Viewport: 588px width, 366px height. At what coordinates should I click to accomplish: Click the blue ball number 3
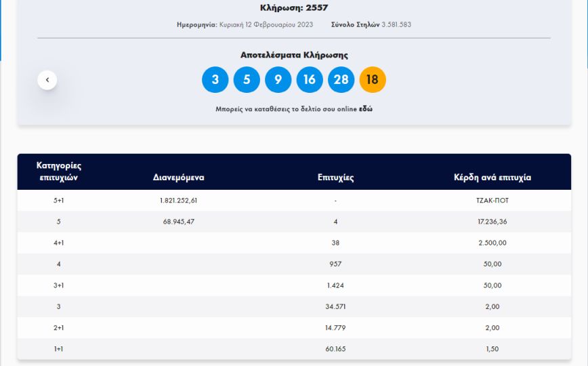pyautogui.click(x=215, y=80)
